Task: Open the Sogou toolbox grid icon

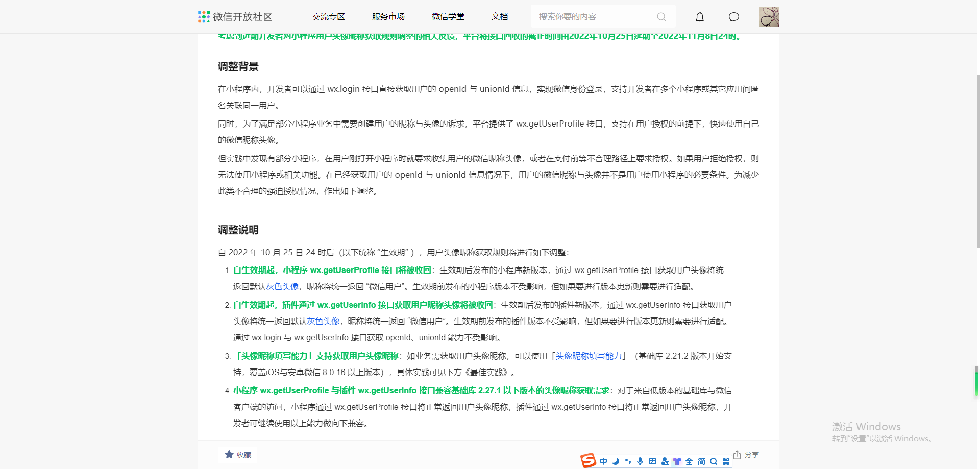Action: click(x=726, y=461)
